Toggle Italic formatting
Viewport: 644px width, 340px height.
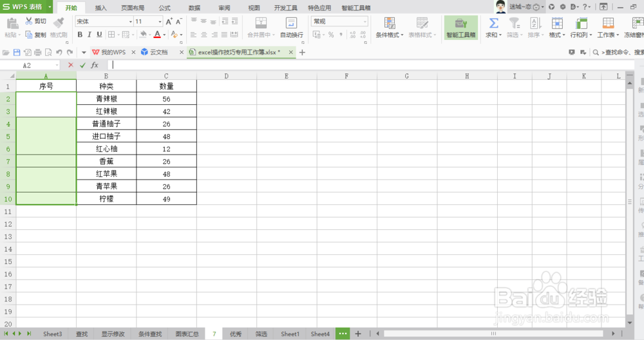90,35
